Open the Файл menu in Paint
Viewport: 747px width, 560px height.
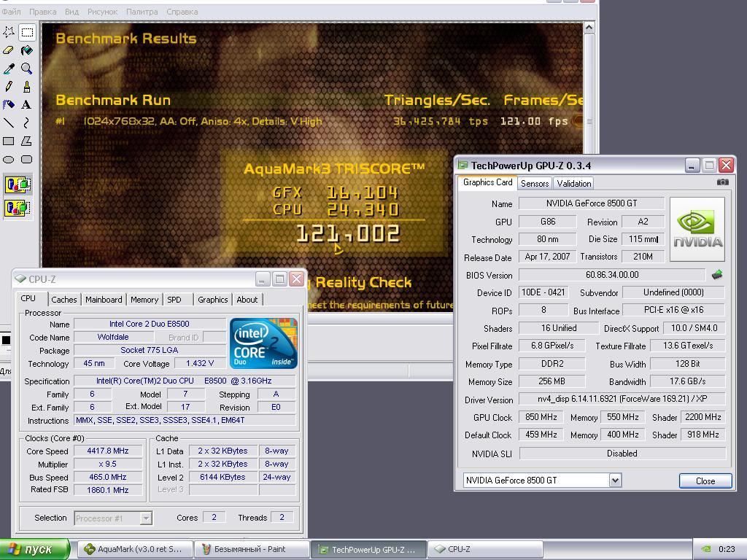[10, 12]
